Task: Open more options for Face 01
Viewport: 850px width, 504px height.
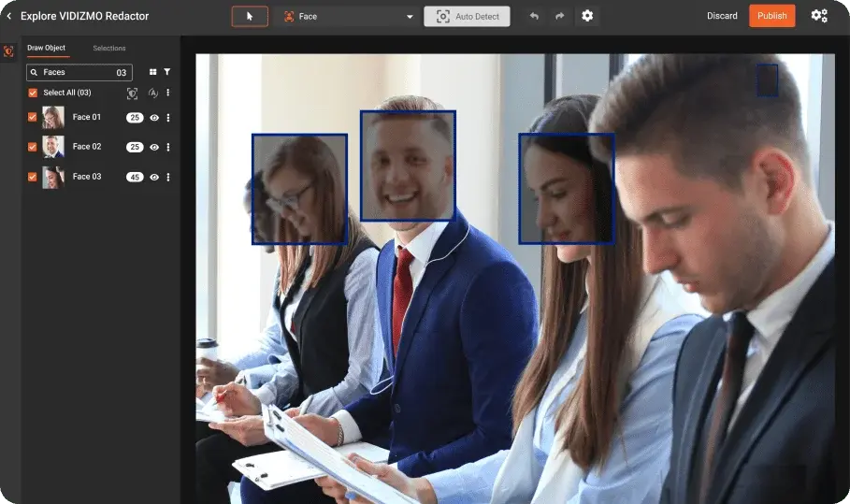Action: [x=168, y=118]
